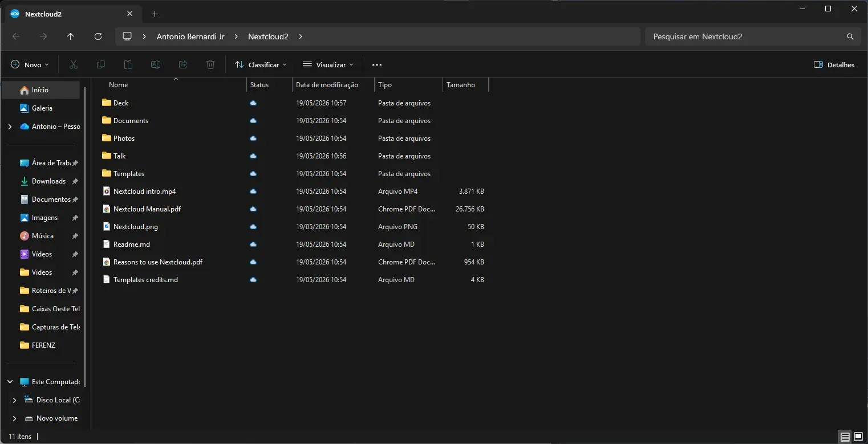This screenshot has width=868, height=444.
Task: Click the computer icon in address bar
Action: click(127, 36)
